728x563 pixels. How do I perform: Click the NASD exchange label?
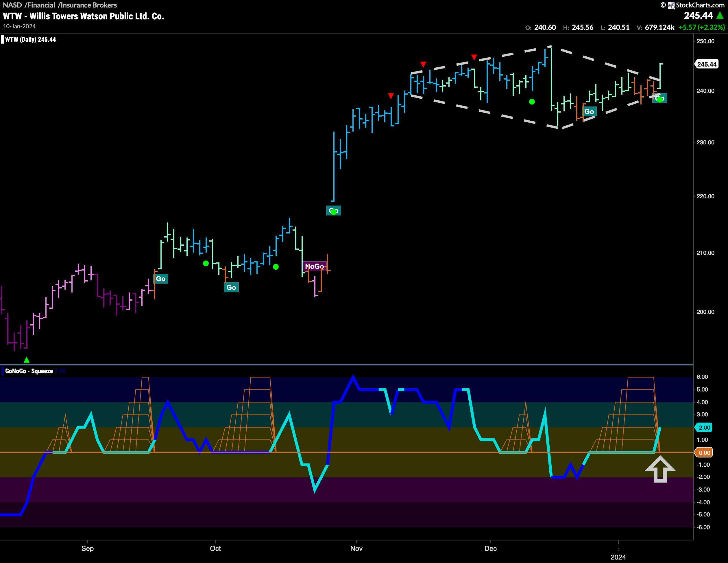coord(12,5)
